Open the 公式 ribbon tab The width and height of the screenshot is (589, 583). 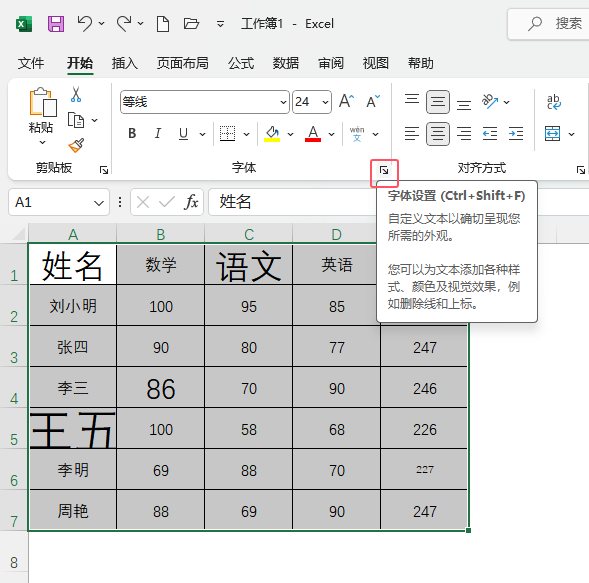(x=241, y=63)
